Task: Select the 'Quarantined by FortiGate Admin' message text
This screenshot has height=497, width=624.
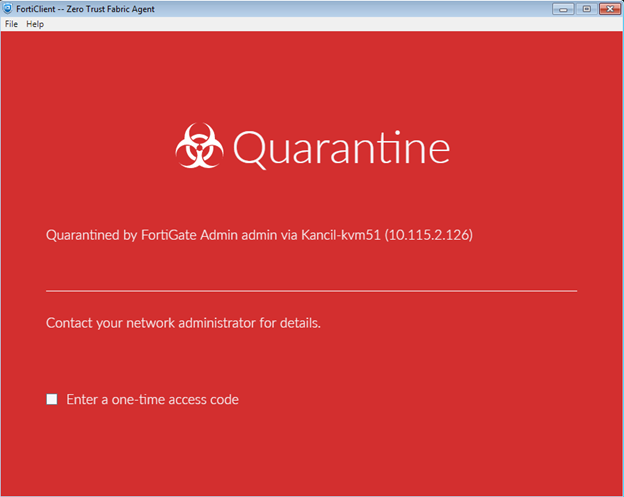Action: [259, 235]
